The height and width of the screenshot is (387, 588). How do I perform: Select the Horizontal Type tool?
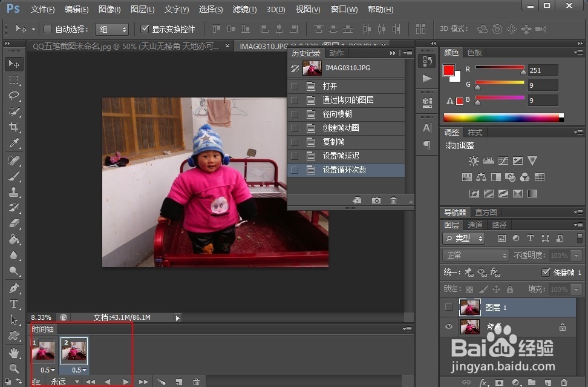point(14,304)
